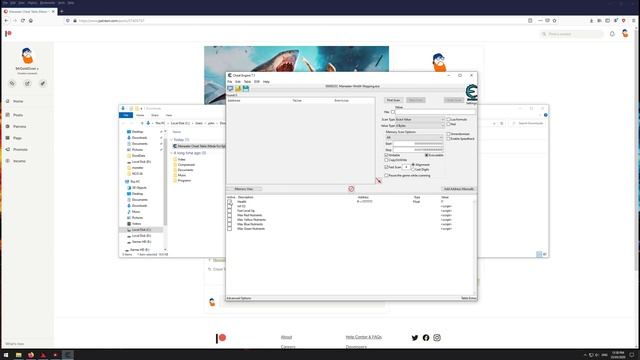Open the Value Type dropdown
This screenshot has width=640, height=360.
(420, 126)
